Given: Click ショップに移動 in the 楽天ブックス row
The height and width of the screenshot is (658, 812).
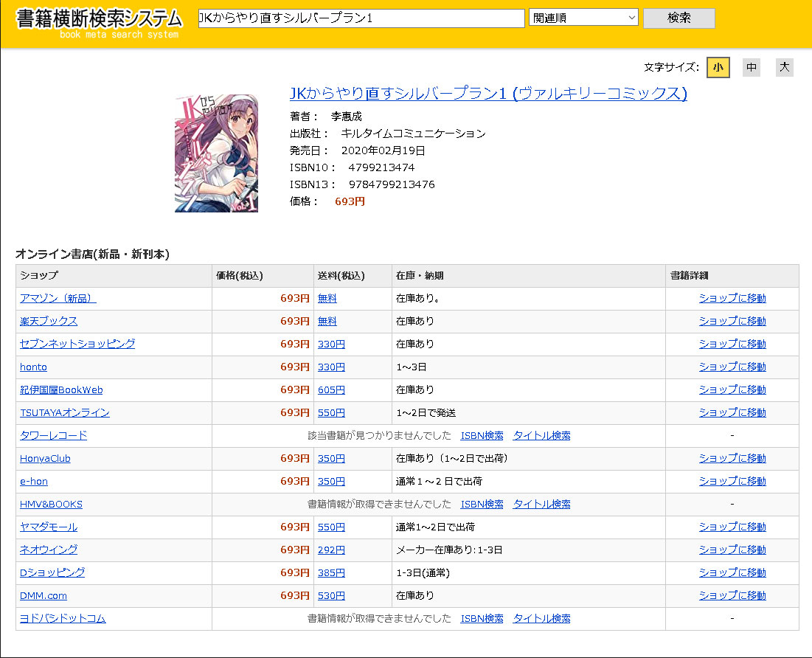Looking at the screenshot, I should (x=732, y=321).
